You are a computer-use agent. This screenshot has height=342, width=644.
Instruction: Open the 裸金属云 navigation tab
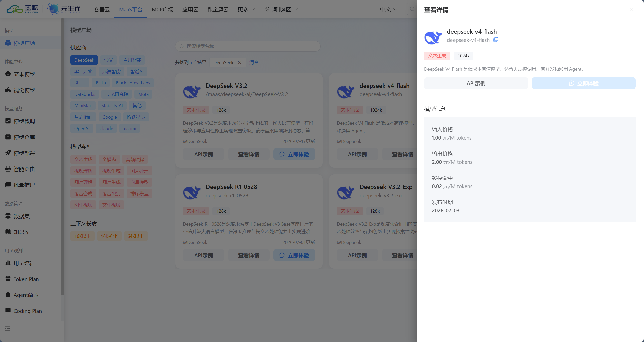(x=218, y=9)
